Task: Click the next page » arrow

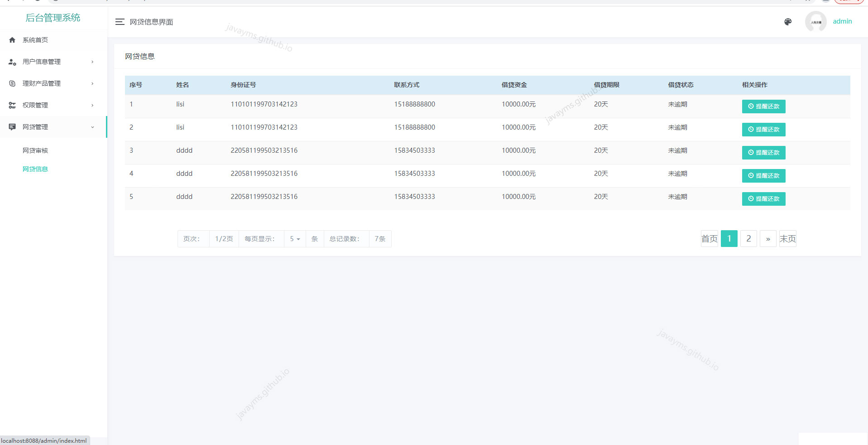Action: click(768, 239)
